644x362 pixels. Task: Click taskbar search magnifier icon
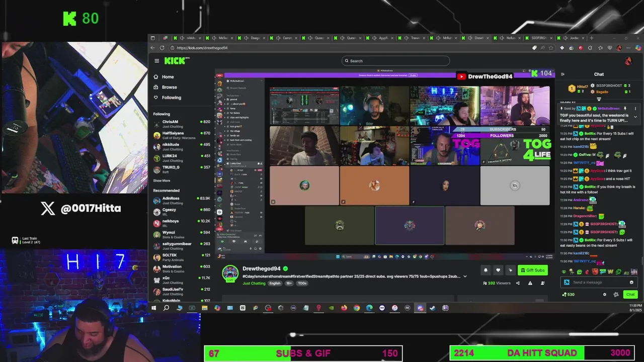click(166, 308)
